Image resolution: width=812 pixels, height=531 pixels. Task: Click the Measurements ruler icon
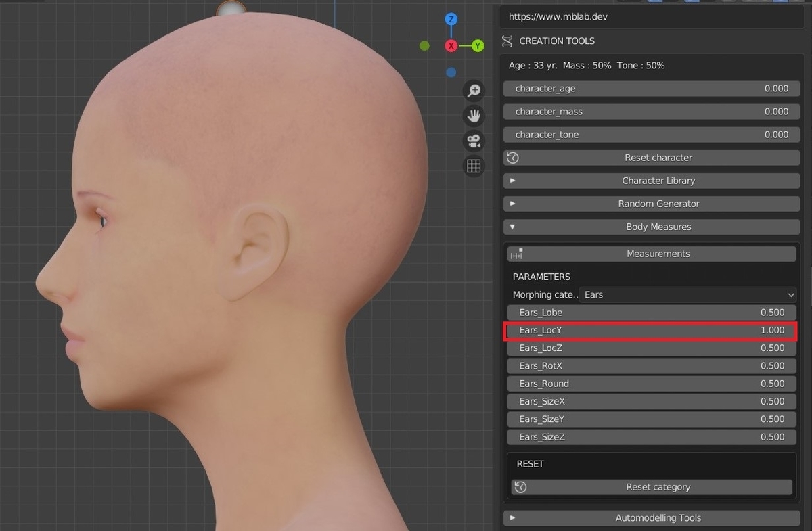(517, 254)
